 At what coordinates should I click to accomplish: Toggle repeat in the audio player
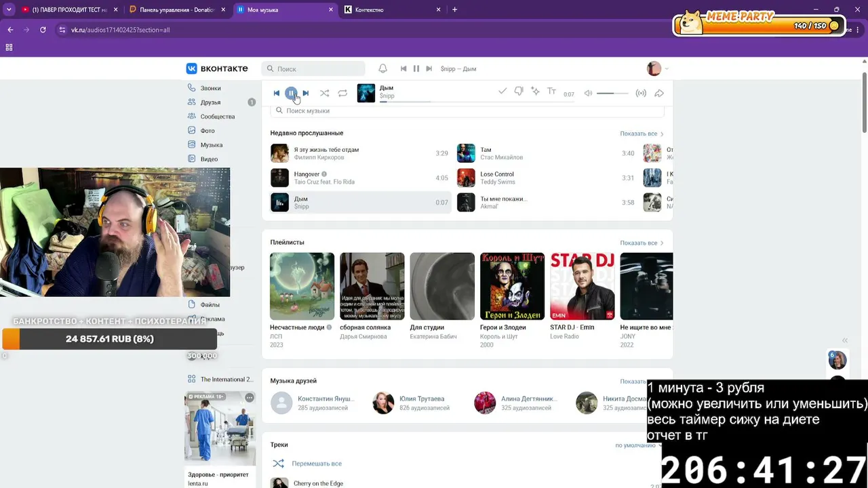point(342,93)
